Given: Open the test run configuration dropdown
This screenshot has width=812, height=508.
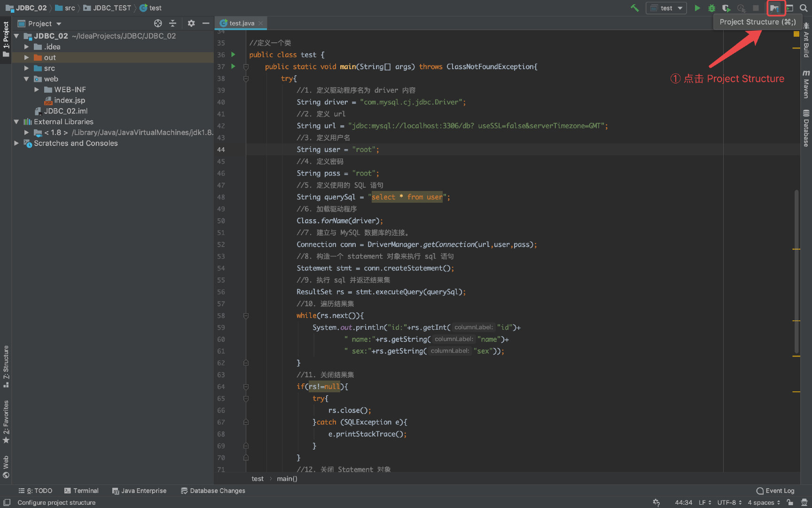Looking at the screenshot, I should coord(666,8).
